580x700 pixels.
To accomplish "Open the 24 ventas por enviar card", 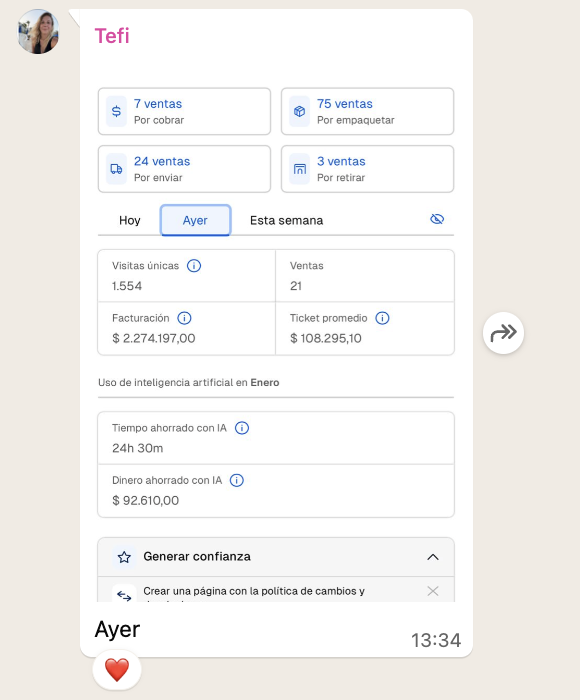I will 184,169.
